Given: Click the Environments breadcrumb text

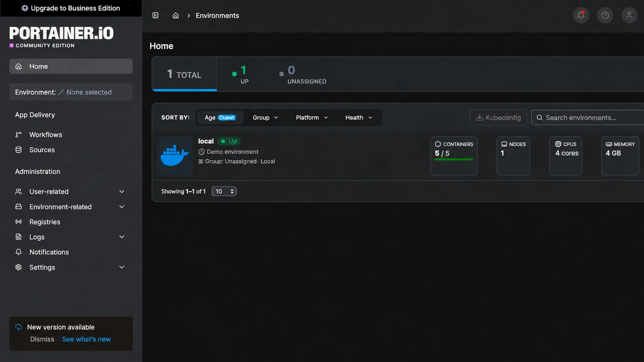Looking at the screenshot, I should pos(217,15).
